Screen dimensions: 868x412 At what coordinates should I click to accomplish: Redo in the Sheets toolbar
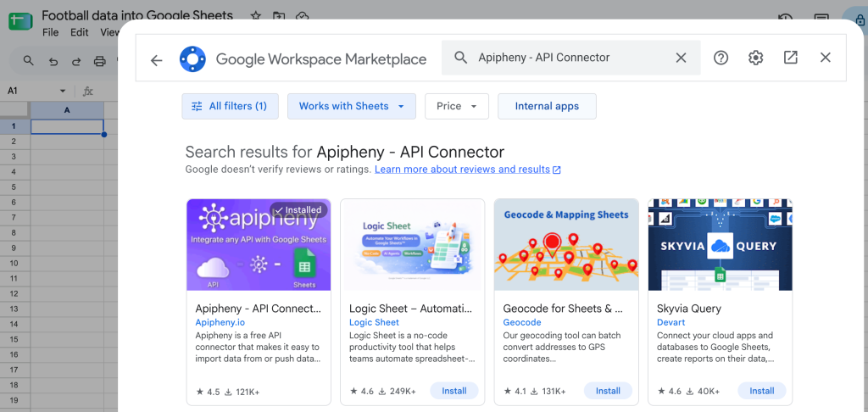tap(76, 62)
